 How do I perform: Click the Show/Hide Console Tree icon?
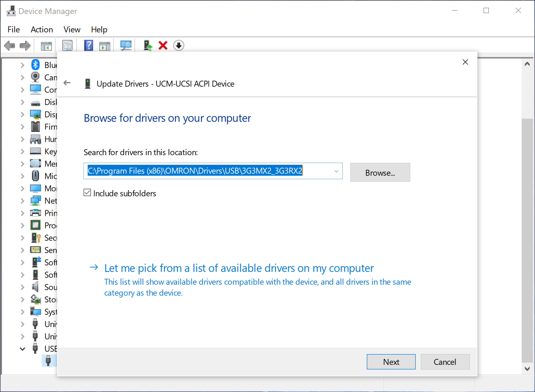click(46, 46)
